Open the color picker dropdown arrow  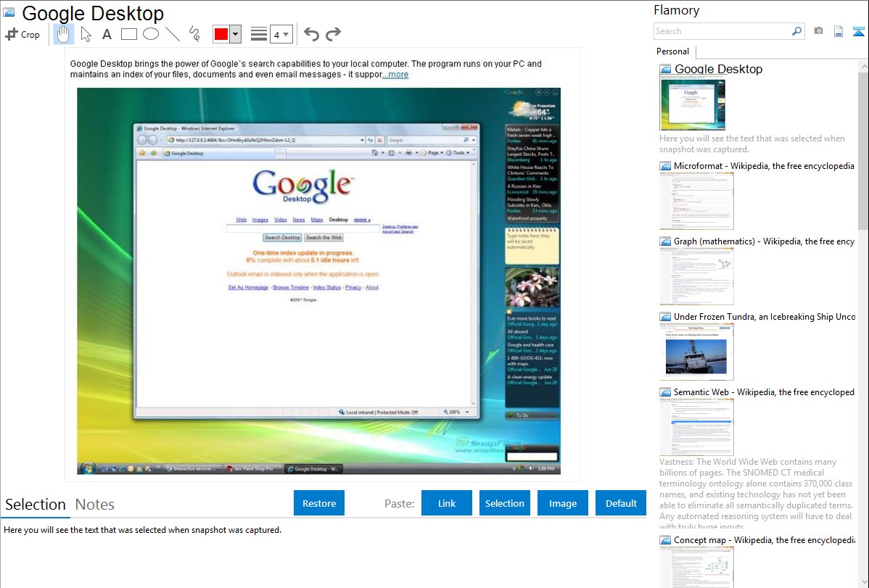coord(235,34)
